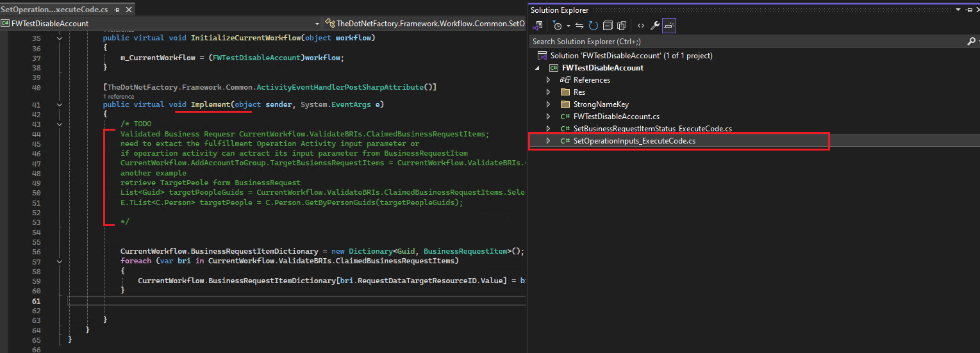Expand the StrongNameKey folder arrow
Viewport: 980px width, 353px height.
(548, 104)
